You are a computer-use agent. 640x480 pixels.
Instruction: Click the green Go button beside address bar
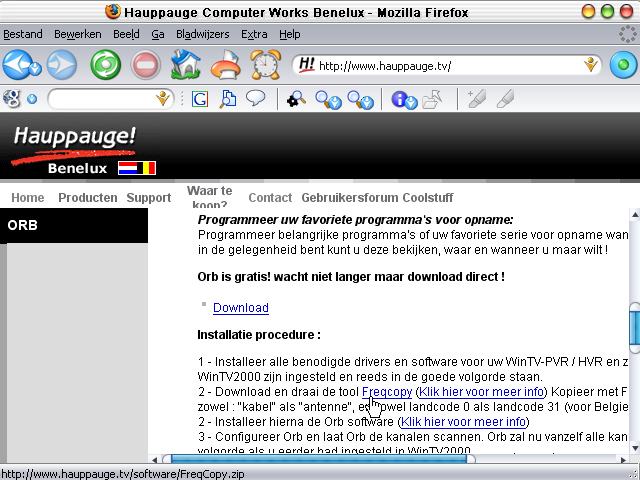tap(623, 65)
